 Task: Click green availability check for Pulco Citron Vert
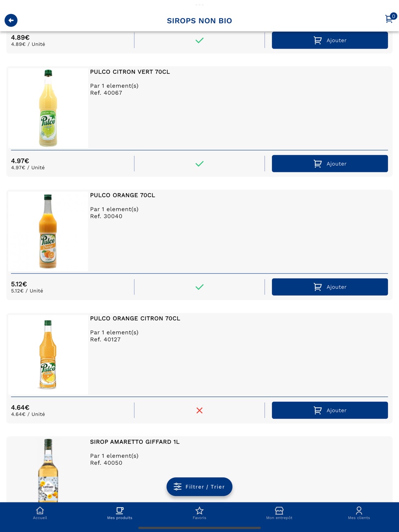(199, 164)
